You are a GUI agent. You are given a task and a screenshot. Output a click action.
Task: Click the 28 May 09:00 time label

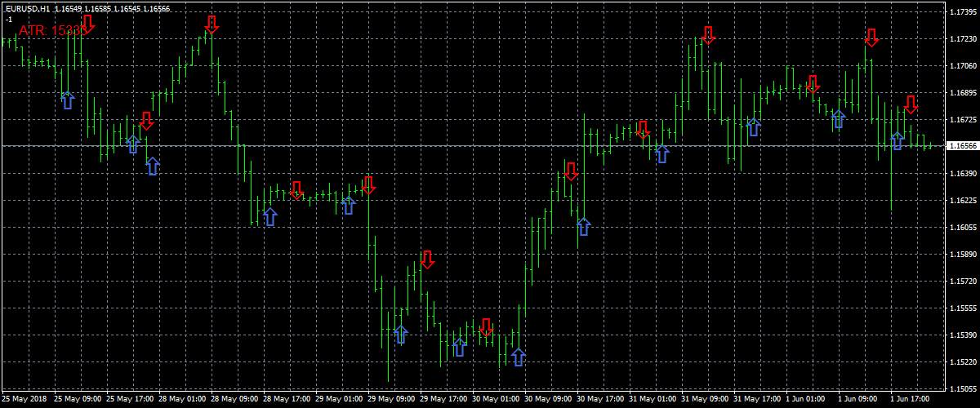pyautogui.click(x=235, y=401)
